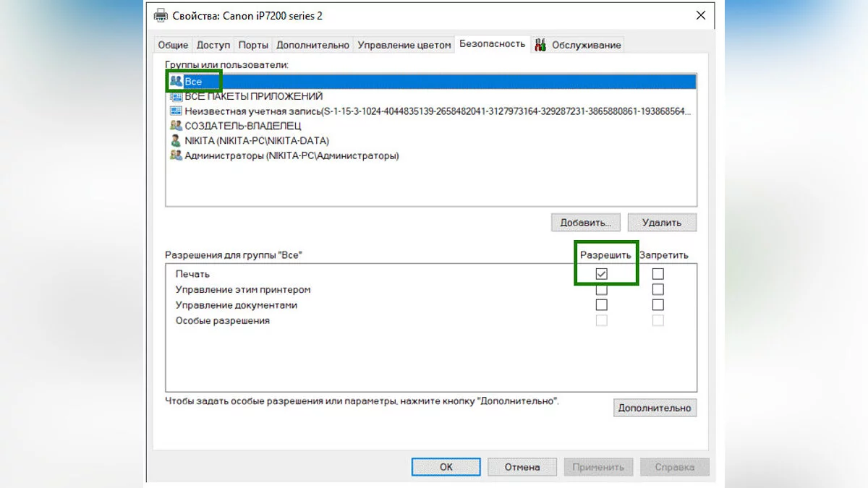Click the group icon next to Все
Screen dimensions: 868x488
[176, 82]
